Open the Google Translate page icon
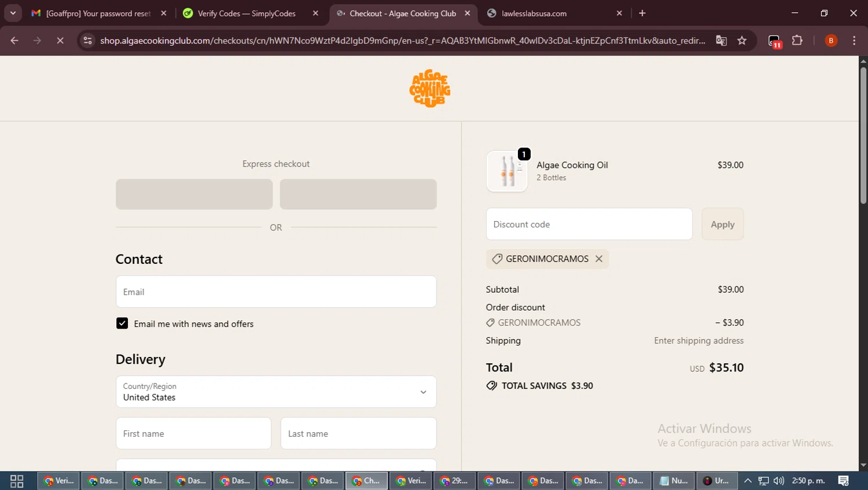 pos(721,40)
